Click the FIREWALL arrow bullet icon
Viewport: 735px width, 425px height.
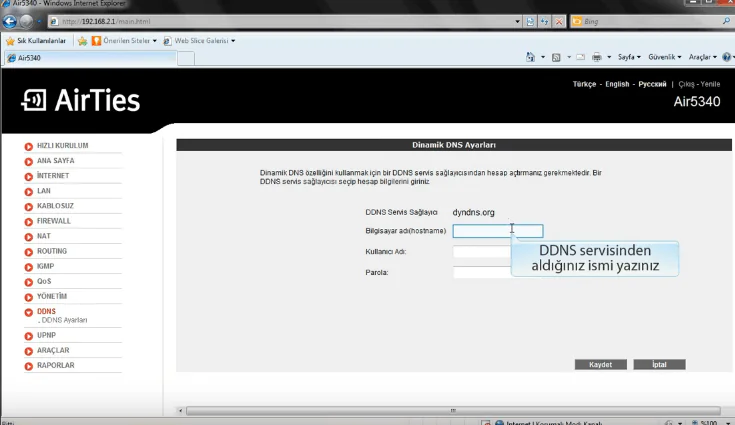(29, 222)
